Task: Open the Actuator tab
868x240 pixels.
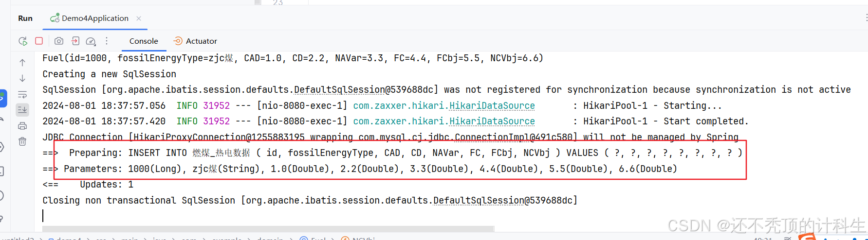Action: (x=195, y=41)
